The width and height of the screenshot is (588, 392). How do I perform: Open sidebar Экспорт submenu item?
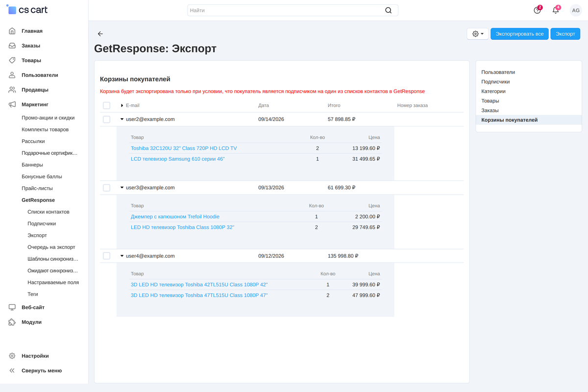(37, 235)
